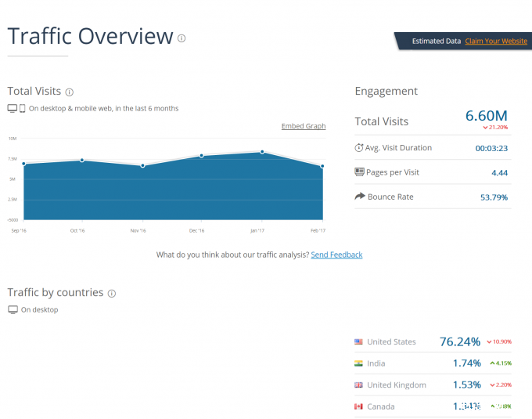The height and width of the screenshot is (419, 532).
Task: Click the info icon beside Traffic by countries
Action: point(112,293)
